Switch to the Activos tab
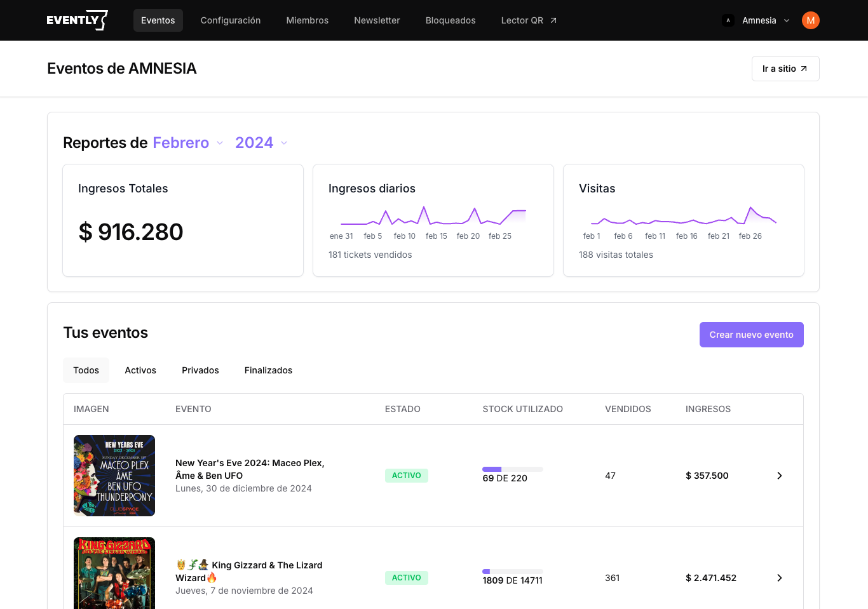The width and height of the screenshot is (868, 609). [x=140, y=370]
